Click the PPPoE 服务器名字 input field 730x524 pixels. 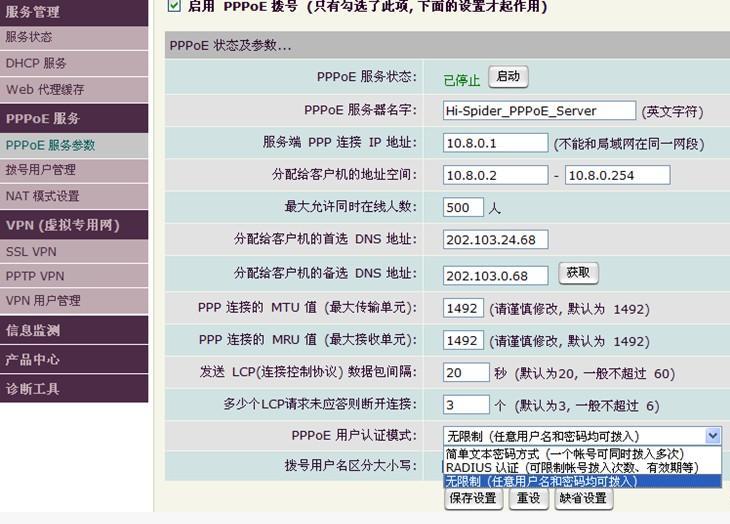click(539, 111)
